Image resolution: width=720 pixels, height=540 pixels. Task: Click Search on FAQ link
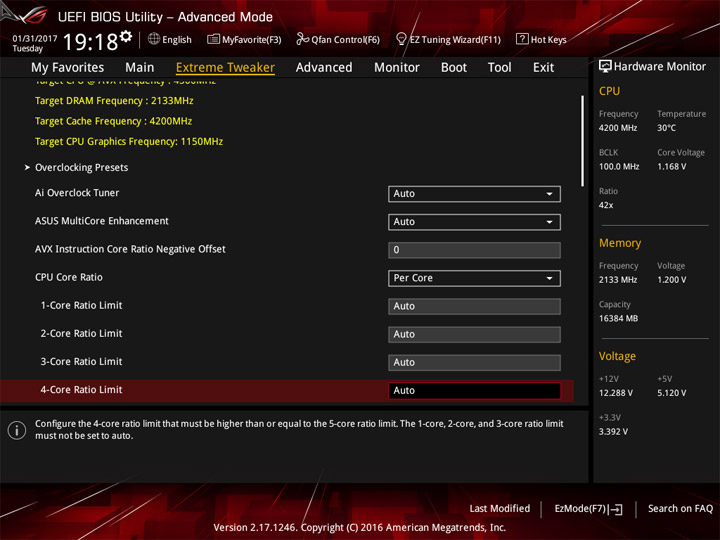[680, 509]
